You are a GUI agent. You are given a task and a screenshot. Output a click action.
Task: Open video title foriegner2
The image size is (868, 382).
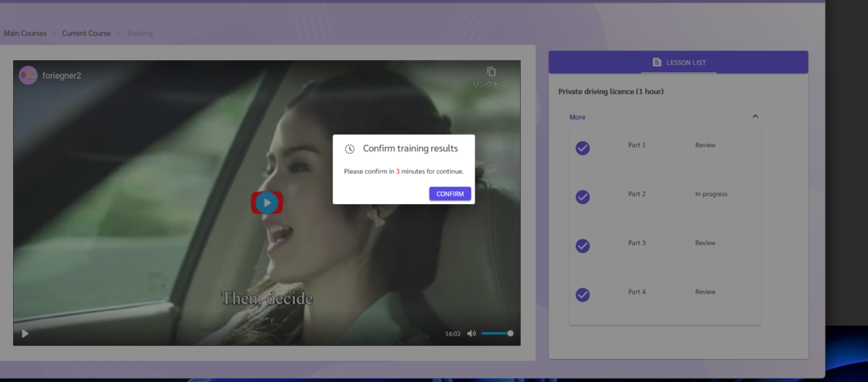tap(61, 75)
